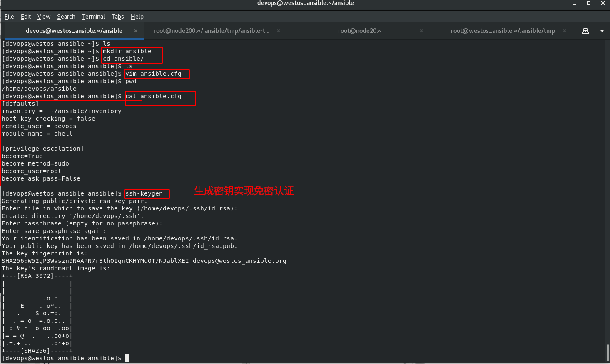Click the 'Your identification has been saved' line
Image resolution: width=610 pixels, height=364 pixels.
[120, 238]
